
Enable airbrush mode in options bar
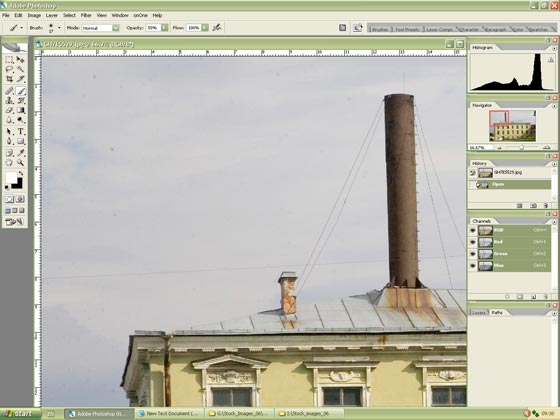pos(217,28)
